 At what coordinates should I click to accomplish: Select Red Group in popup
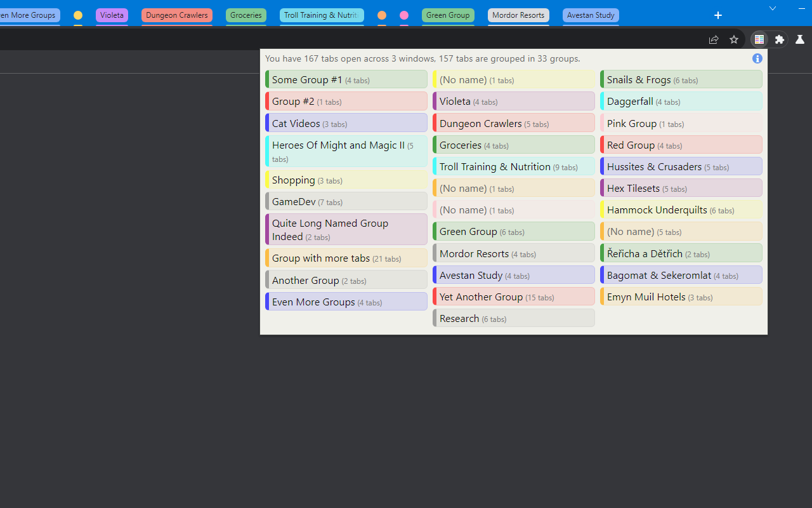(x=681, y=145)
